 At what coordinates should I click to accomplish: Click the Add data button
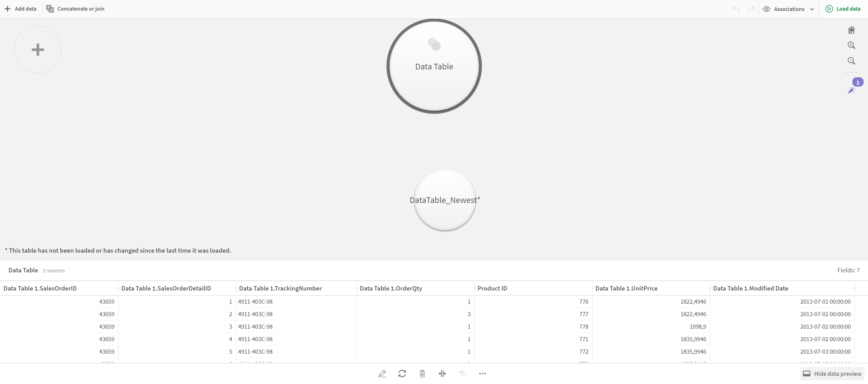click(20, 8)
